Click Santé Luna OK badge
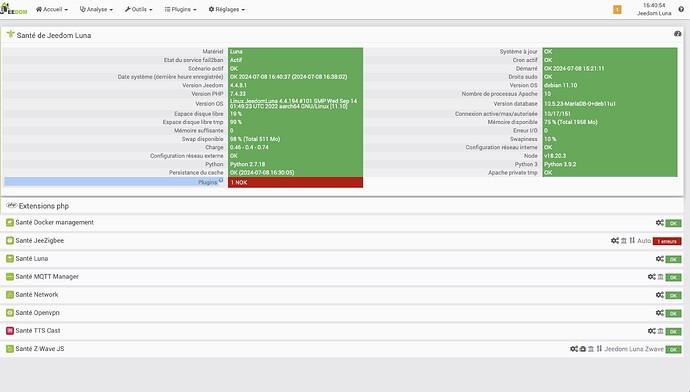The width and height of the screenshot is (690, 392). click(673, 260)
